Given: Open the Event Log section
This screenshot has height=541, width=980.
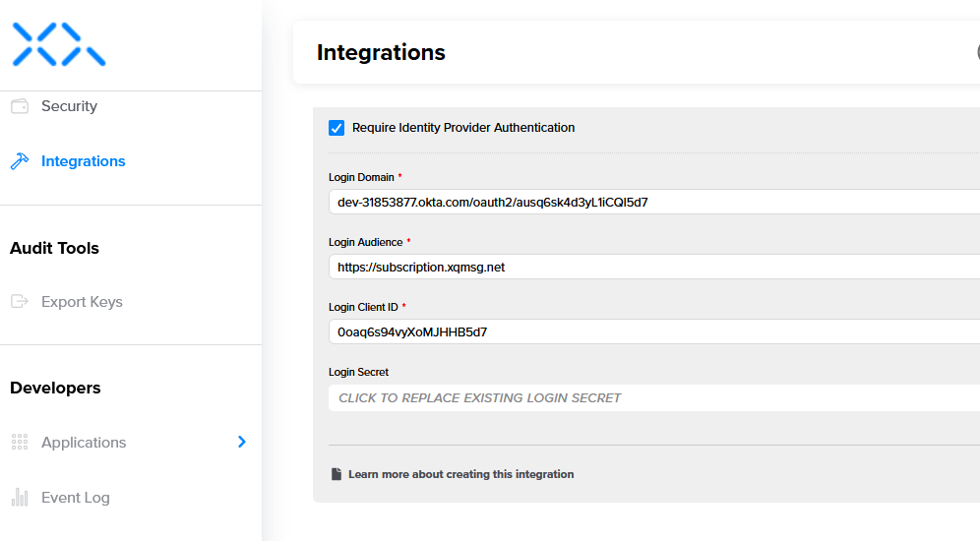Looking at the screenshot, I should [x=75, y=498].
